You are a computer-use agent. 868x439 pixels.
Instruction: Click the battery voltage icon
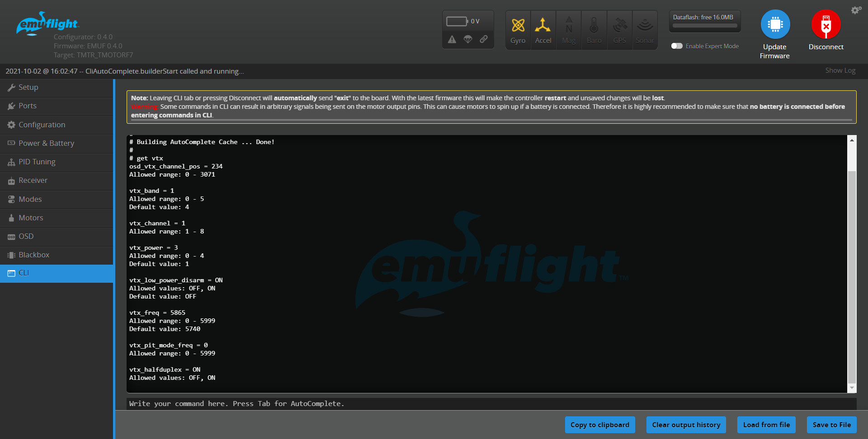457,21
